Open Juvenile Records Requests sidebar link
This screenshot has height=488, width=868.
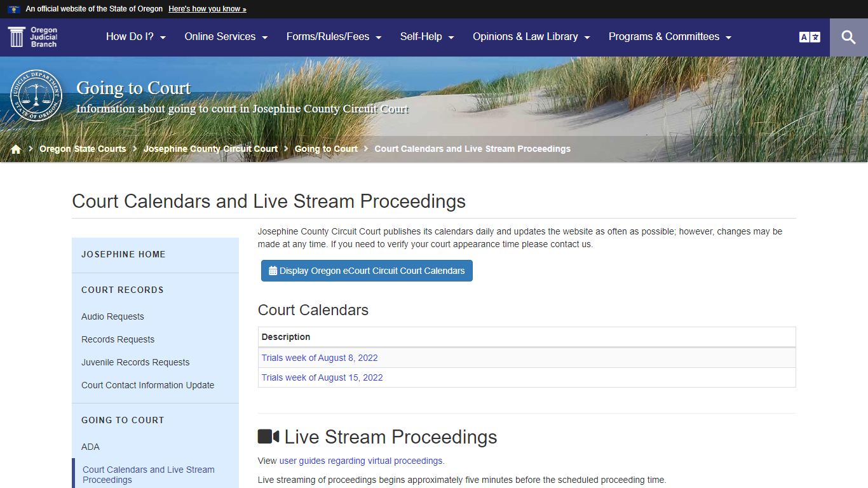[135, 362]
